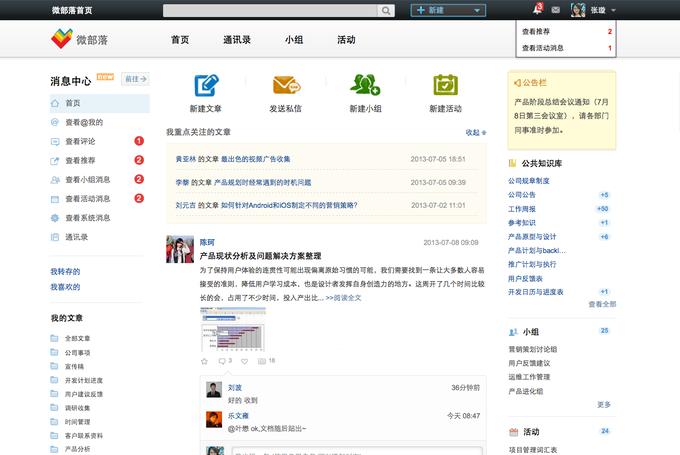Click the folder icon beside 全部文章

(x=54, y=338)
